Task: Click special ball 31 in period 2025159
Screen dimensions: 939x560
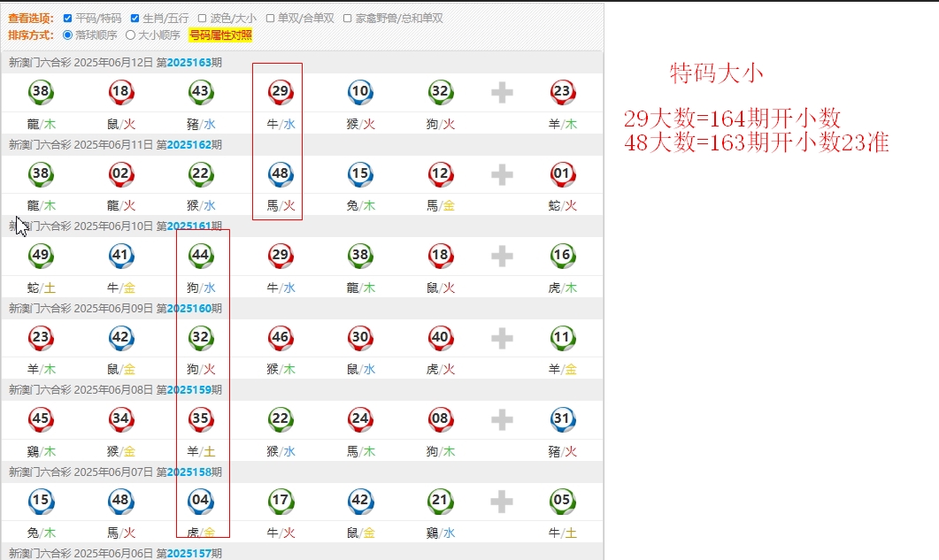Action: click(562, 419)
